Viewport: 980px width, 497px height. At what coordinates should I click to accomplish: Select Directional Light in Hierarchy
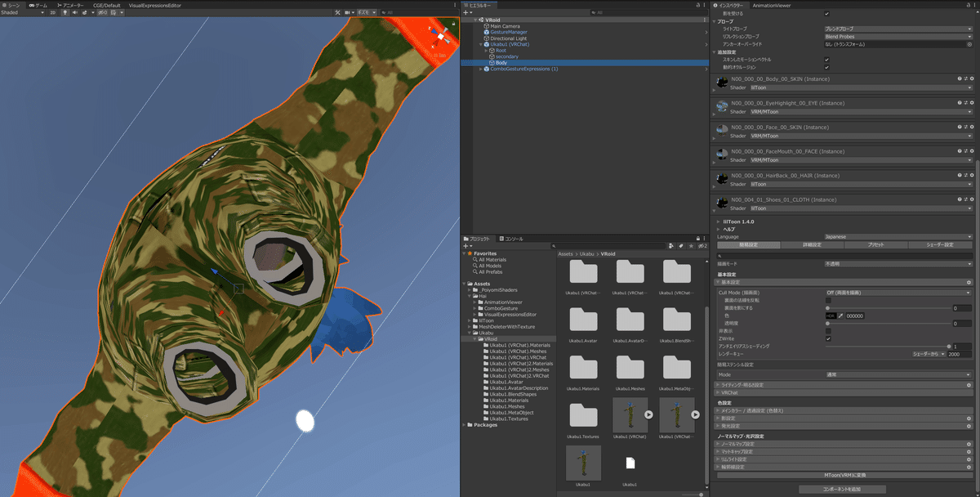[508, 38]
